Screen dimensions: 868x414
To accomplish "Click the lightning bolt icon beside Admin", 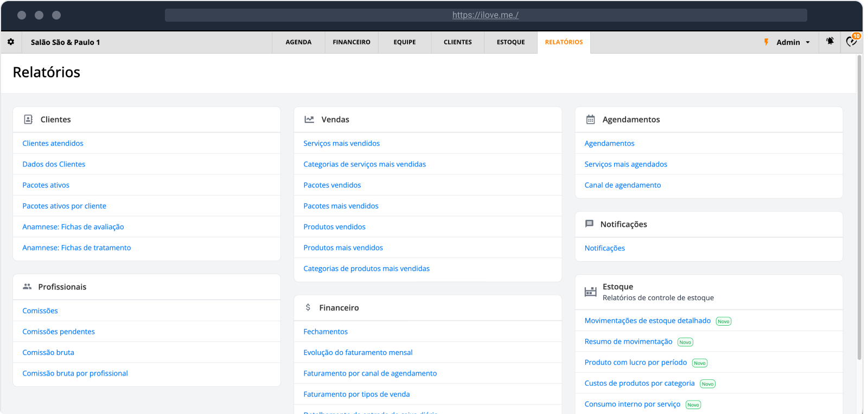I will (766, 42).
